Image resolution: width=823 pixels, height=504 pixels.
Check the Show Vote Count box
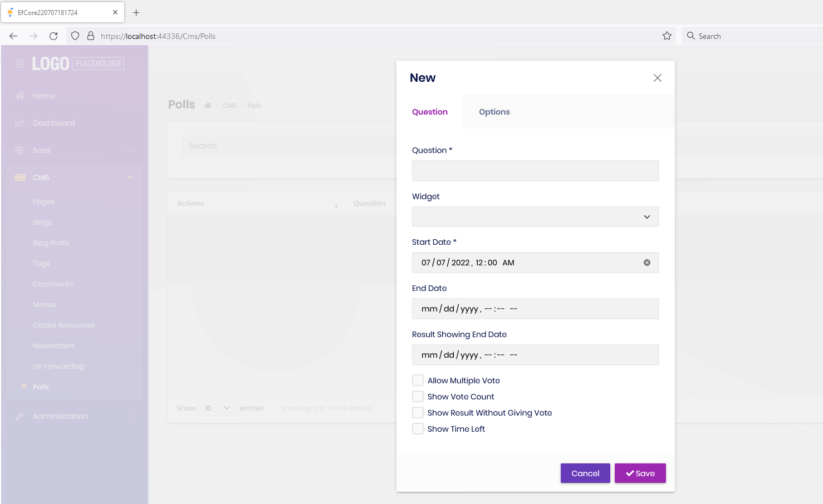point(418,397)
